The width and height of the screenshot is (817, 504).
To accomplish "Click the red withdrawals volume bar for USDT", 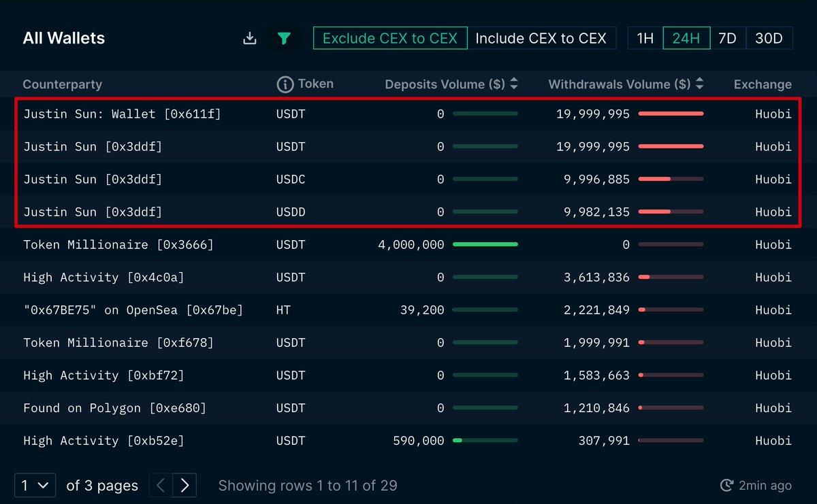I will [x=670, y=114].
